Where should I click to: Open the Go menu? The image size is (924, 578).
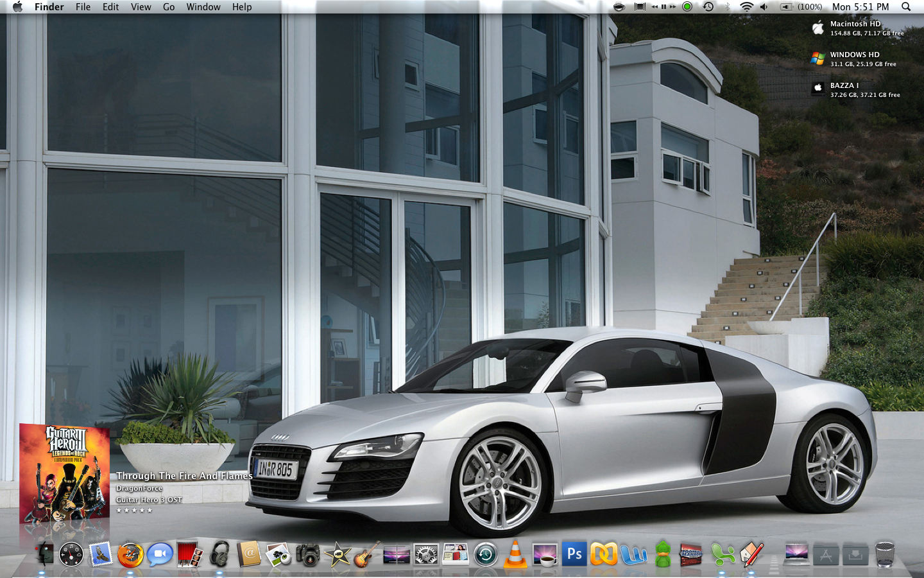coord(169,6)
